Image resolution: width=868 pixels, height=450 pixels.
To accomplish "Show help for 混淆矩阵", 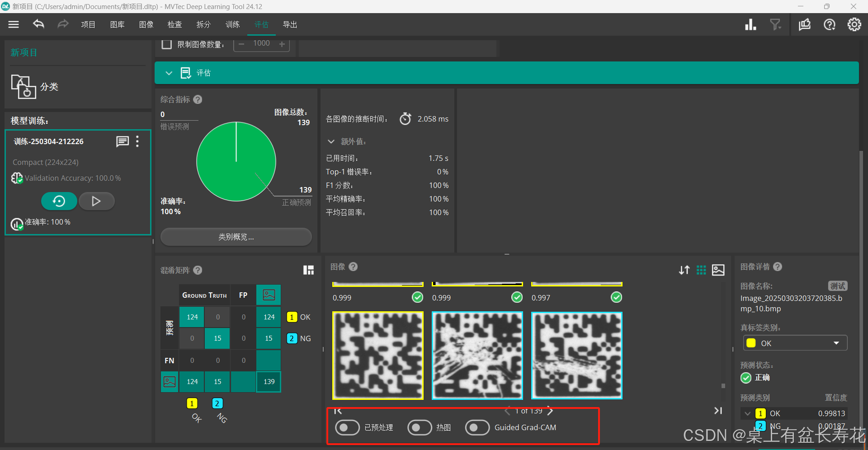I will coord(198,270).
